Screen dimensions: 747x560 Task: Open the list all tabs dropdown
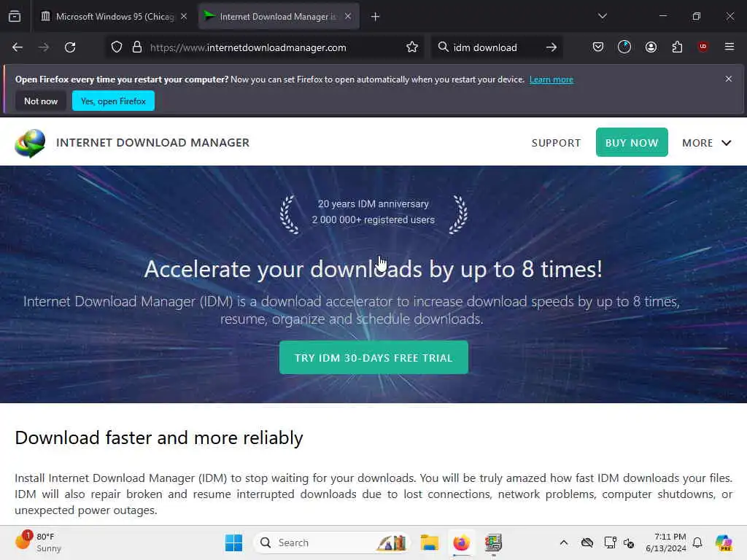602,16
